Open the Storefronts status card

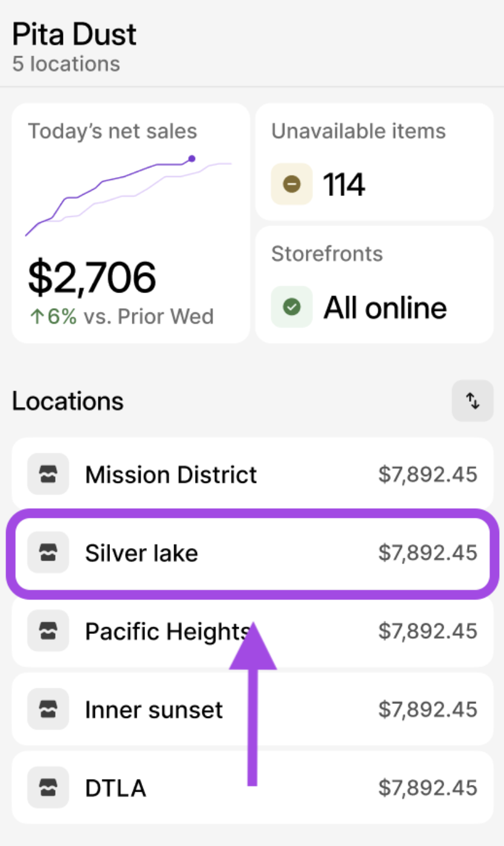coord(374,285)
